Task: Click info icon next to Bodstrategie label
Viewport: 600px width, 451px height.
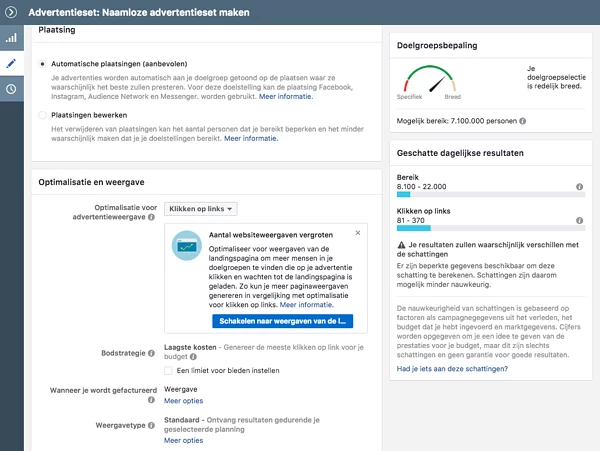Action: (x=152, y=353)
